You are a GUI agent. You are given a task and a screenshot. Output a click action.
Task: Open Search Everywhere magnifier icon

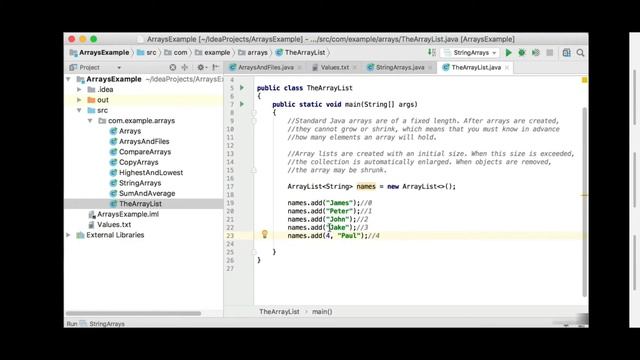pyautogui.click(x=580, y=53)
